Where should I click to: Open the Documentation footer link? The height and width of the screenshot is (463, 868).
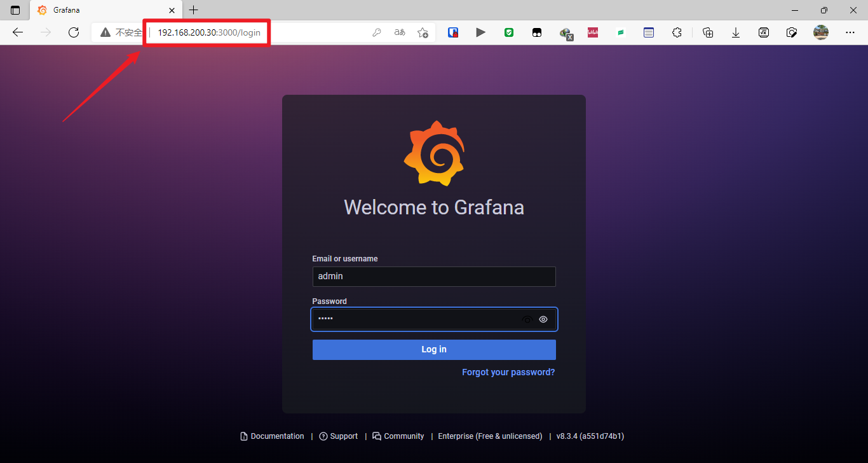273,436
